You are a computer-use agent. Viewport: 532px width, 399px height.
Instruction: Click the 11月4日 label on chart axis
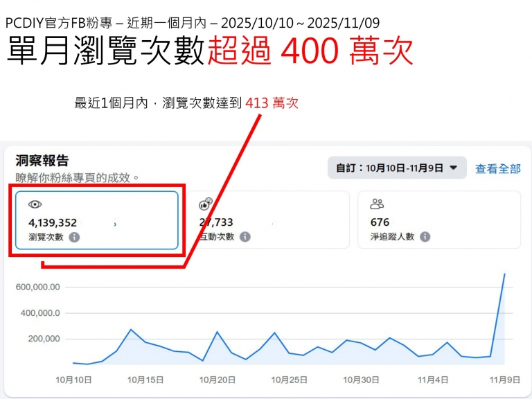pos(434,380)
